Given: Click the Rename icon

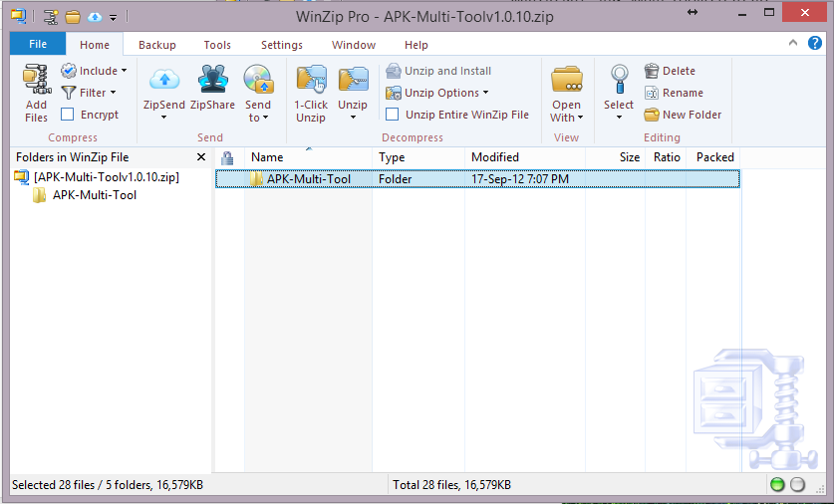Looking at the screenshot, I should pyautogui.click(x=652, y=93).
